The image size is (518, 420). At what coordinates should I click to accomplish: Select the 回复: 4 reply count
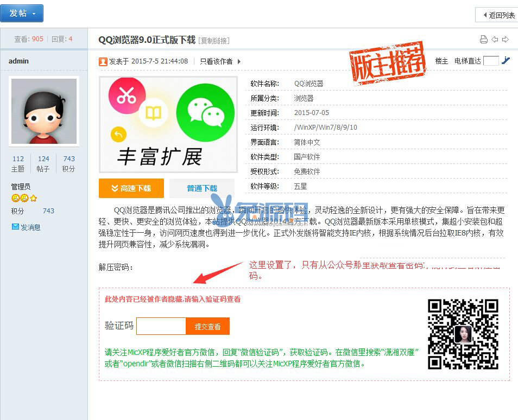(62, 39)
